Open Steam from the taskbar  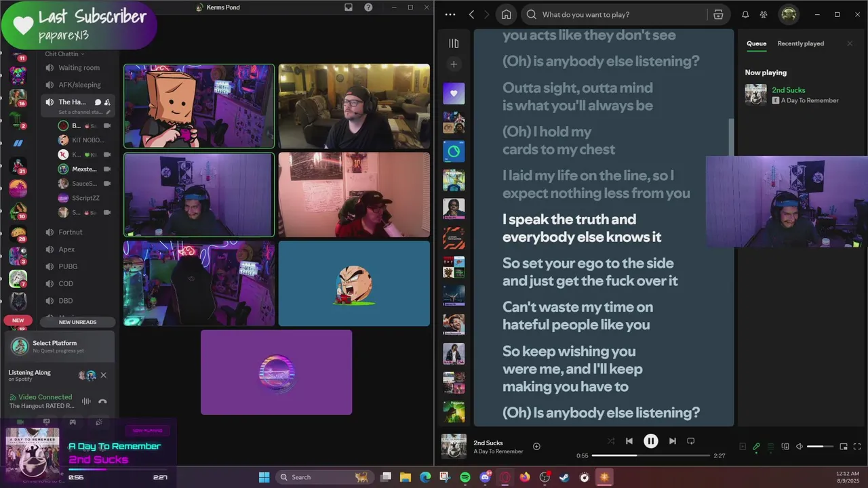coord(564,477)
